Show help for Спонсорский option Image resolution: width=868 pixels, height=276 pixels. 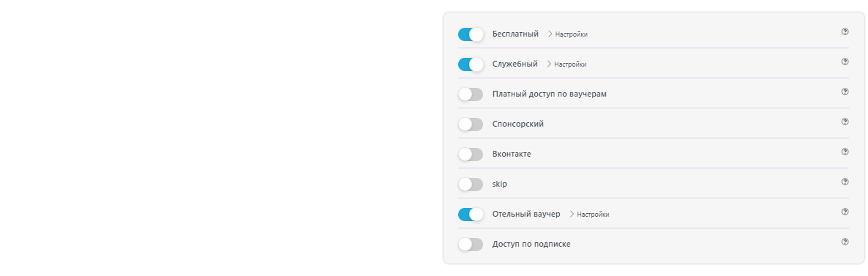(845, 122)
